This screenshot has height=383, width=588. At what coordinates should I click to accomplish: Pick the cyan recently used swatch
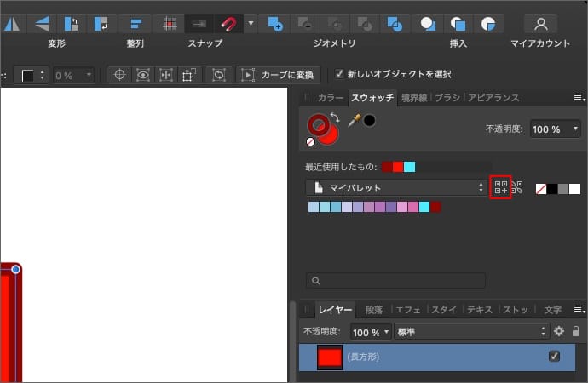tap(409, 167)
